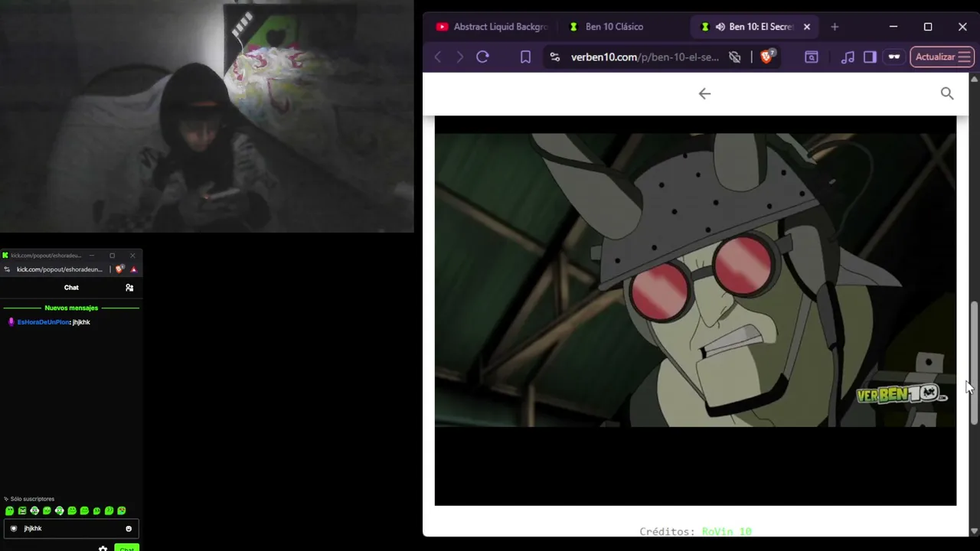The image size is (980, 551).
Task: Click the chat message input containing jhjkhk
Action: click(70, 529)
